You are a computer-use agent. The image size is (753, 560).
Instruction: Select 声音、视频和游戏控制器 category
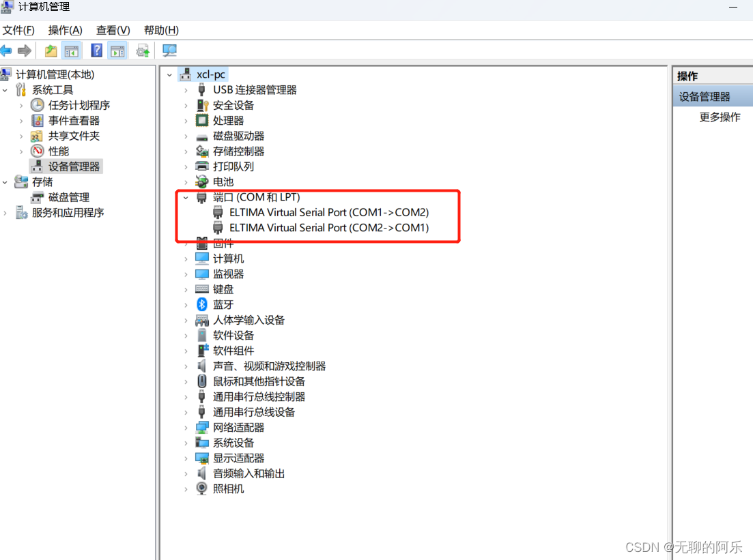[269, 366]
